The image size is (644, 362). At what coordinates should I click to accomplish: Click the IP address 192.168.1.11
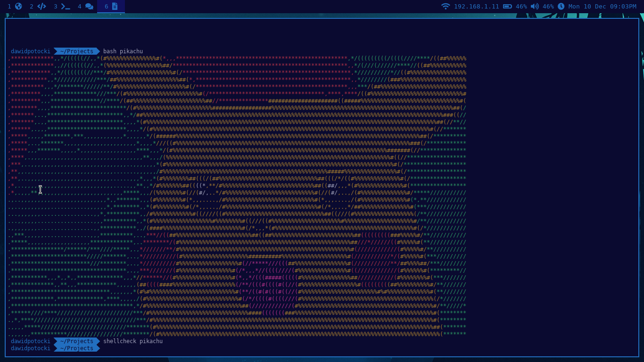pos(476,7)
